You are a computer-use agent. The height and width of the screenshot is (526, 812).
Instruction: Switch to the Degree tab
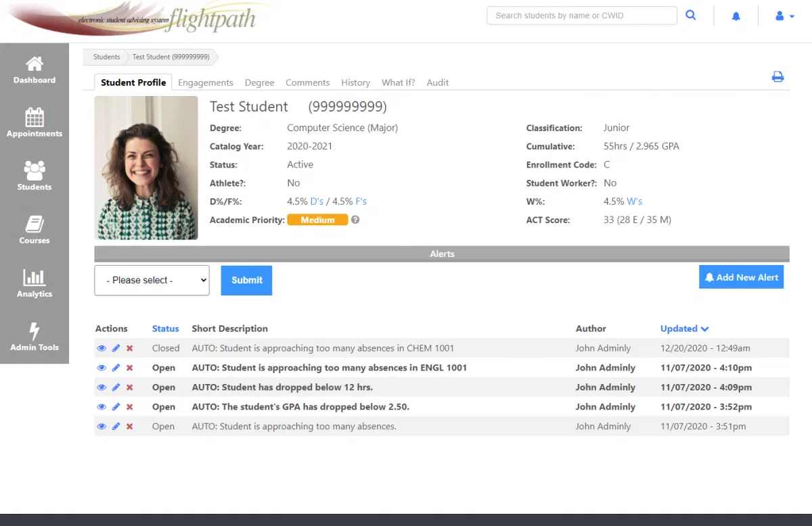point(259,82)
